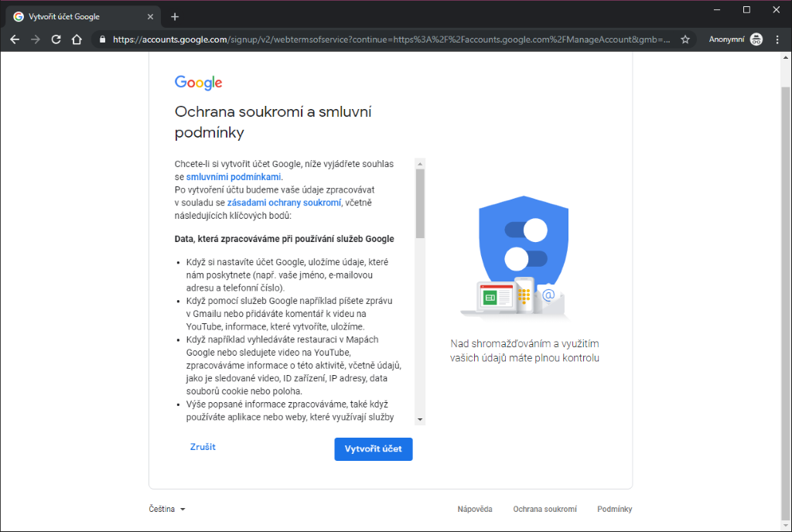792x532 pixels.
Task: Open Chrome's three-dot menu
Action: pyautogui.click(x=777, y=39)
